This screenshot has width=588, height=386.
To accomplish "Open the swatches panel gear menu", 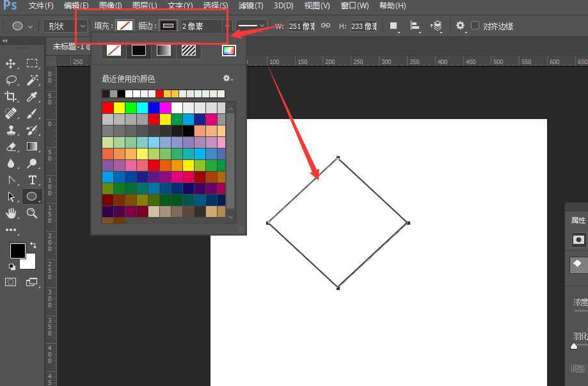I will 227,79.
